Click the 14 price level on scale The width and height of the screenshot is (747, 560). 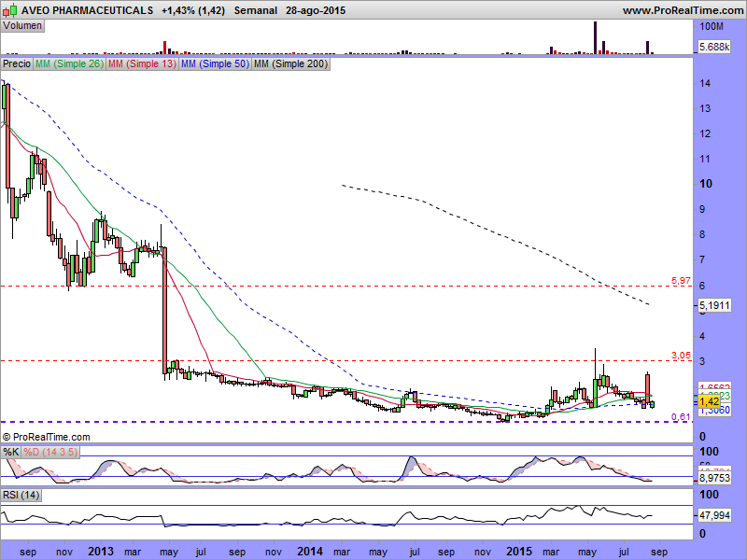(x=705, y=83)
